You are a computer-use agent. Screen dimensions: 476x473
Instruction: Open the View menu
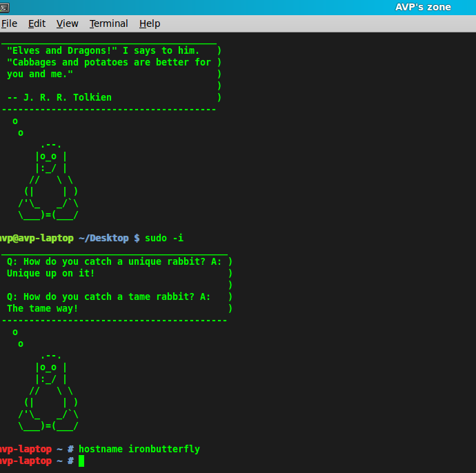pos(68,23)
